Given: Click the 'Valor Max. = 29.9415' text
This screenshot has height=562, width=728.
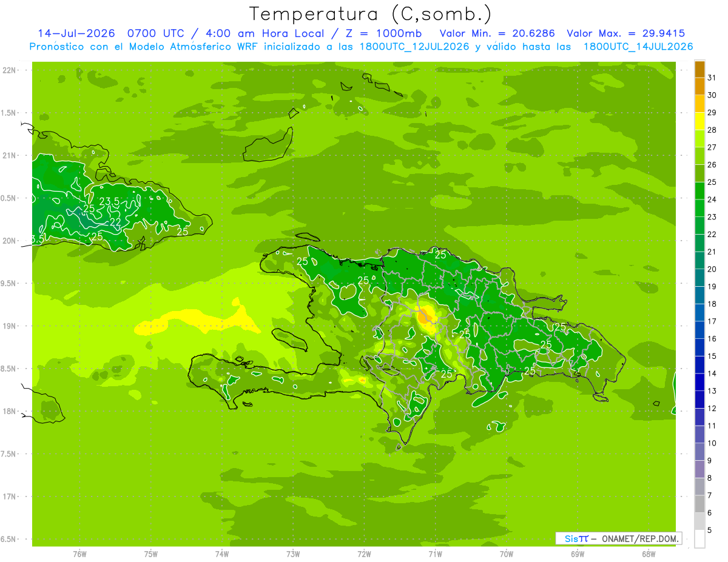Looking at the screenshot, I should (x=626, y=33).
